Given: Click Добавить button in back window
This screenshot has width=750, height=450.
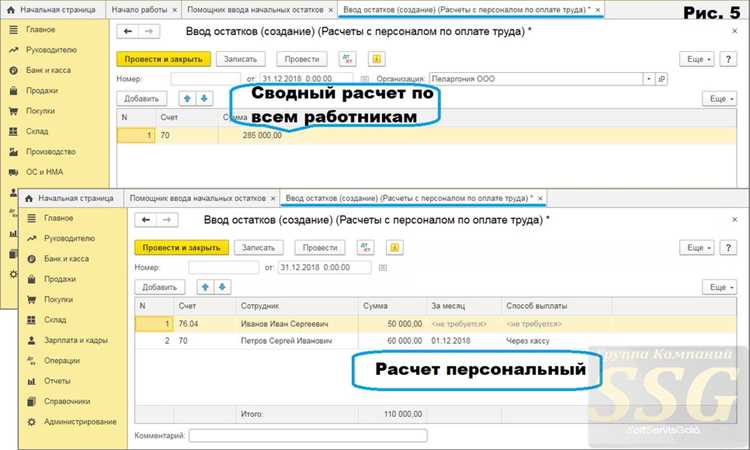Looking at the screenshot, I should [142, 99].
